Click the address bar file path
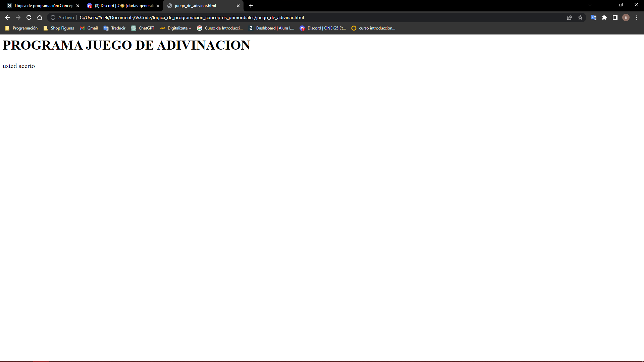 pyautogui.click(x=192, y=17)
